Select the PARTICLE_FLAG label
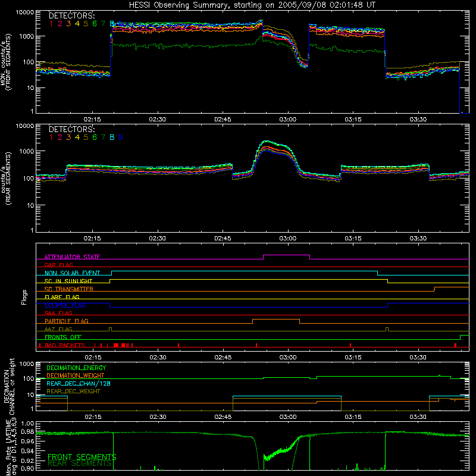Screen dimensions: 476x476 coord(67,321)
